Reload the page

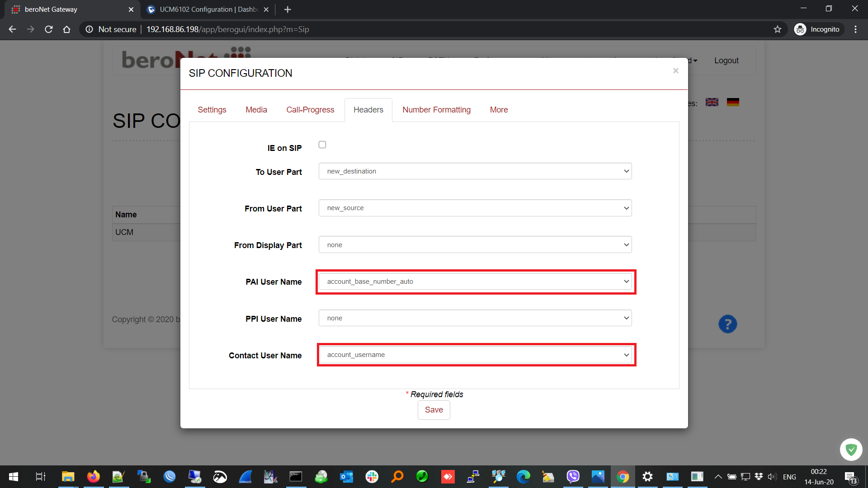pyautogui.click(x=49, y=29)
